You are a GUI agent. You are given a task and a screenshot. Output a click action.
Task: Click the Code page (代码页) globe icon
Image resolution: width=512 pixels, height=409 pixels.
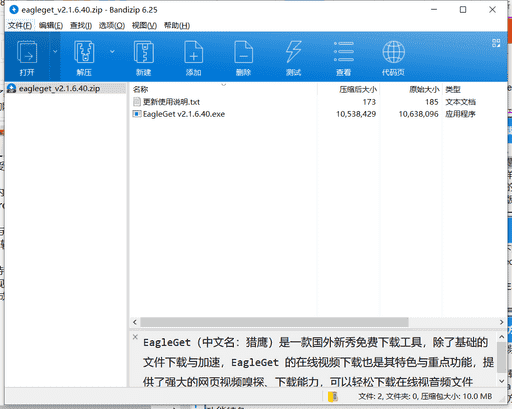[x=394, y=52]
